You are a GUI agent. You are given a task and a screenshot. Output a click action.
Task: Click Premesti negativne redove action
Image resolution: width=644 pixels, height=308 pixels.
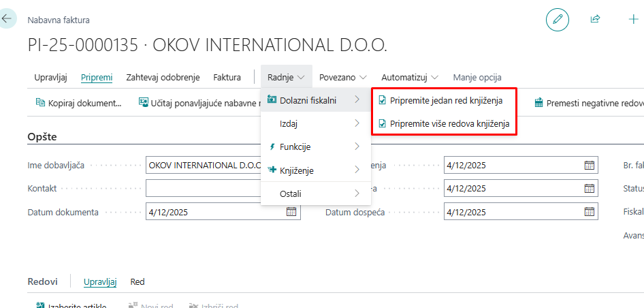tap(588, 104)
